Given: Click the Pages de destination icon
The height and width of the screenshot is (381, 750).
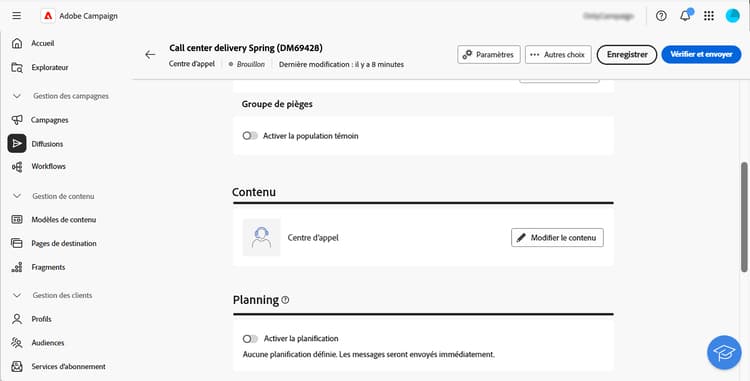Looking at the screenshot, I should (17, 243).
